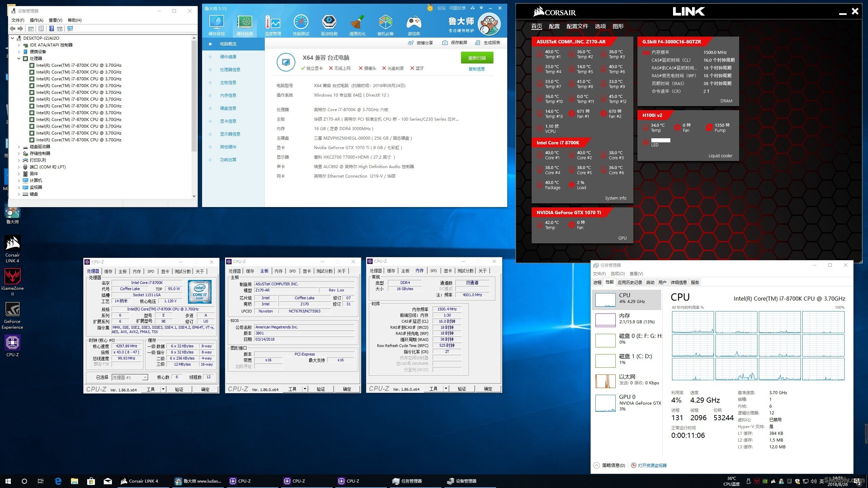
Task: Click Windows Start button
Action: 8,481
